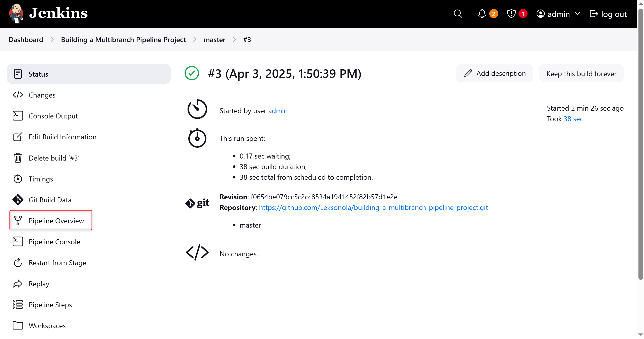Screen dimensions: 644x339
Task: Click the Pipeline Overview branch icon
Action: click(x=18, y=221)
